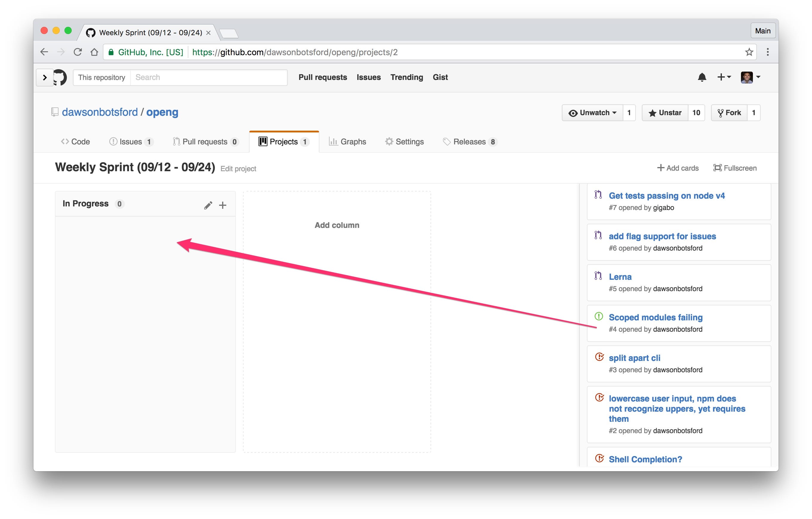Screen dimensions: 812x519
Task: Add a card to In Progress via plus icon
Action: point(223,205)
